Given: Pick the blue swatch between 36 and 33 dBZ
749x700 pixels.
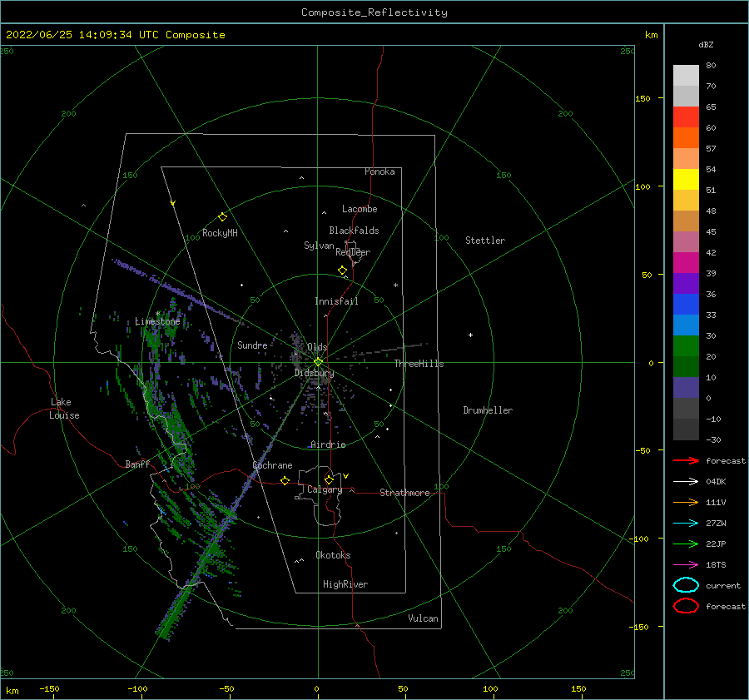Looking at the screenshot, I should (x=686, y=305).
